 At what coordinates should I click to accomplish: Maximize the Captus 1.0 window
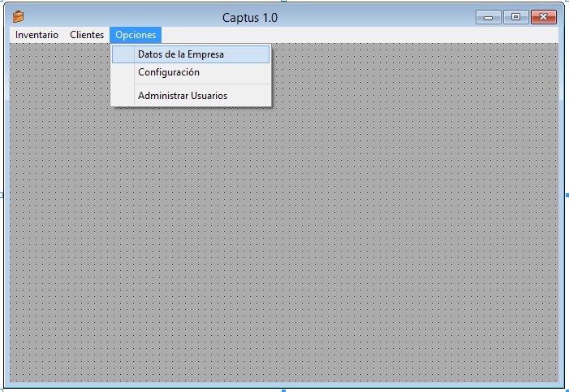pyautogui.click(x=515, y=17)
